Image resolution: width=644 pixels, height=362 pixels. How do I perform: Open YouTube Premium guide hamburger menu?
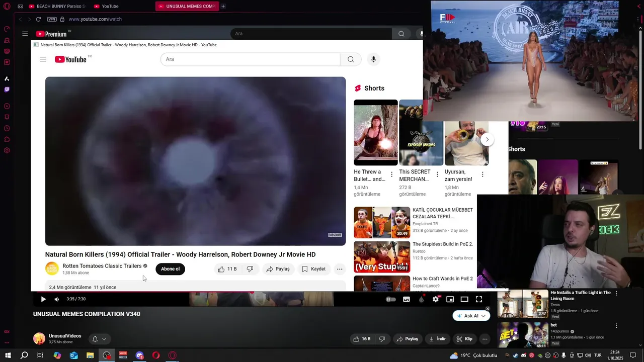pos(25,34)
